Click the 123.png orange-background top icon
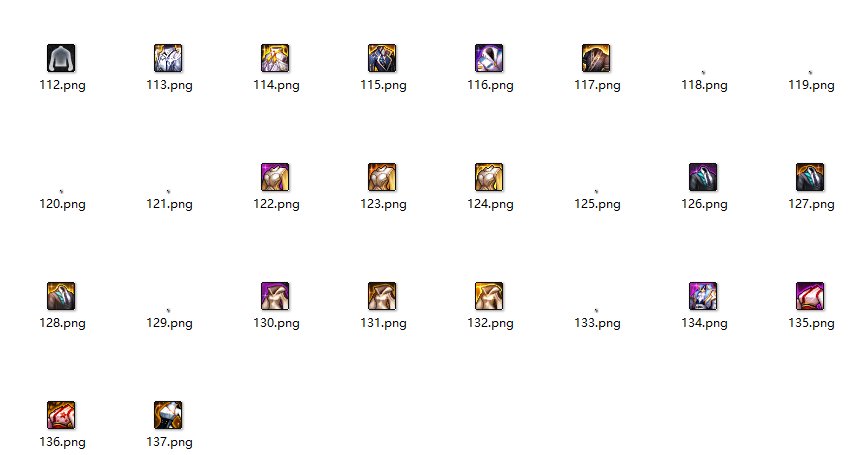This screenshot has height=455, width=861. 382,177
